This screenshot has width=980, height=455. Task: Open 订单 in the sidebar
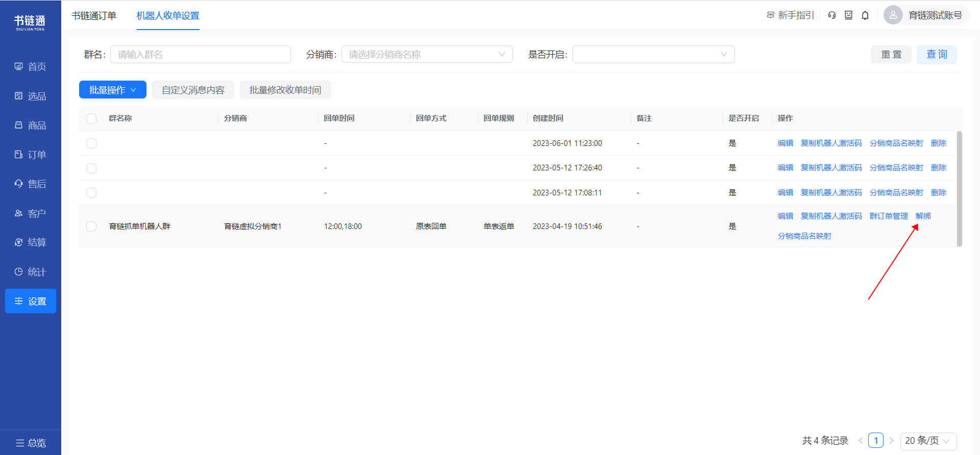pyautogui.click(x=31, y=155)
